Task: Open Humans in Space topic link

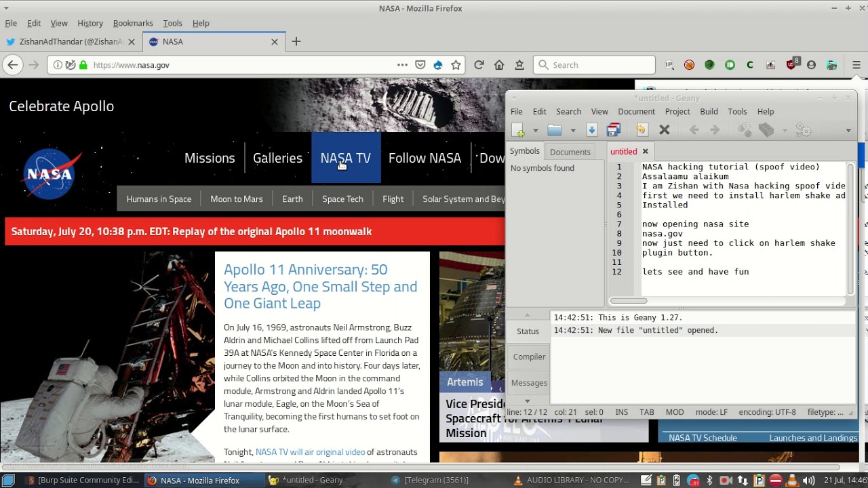Action: [159, 199]
